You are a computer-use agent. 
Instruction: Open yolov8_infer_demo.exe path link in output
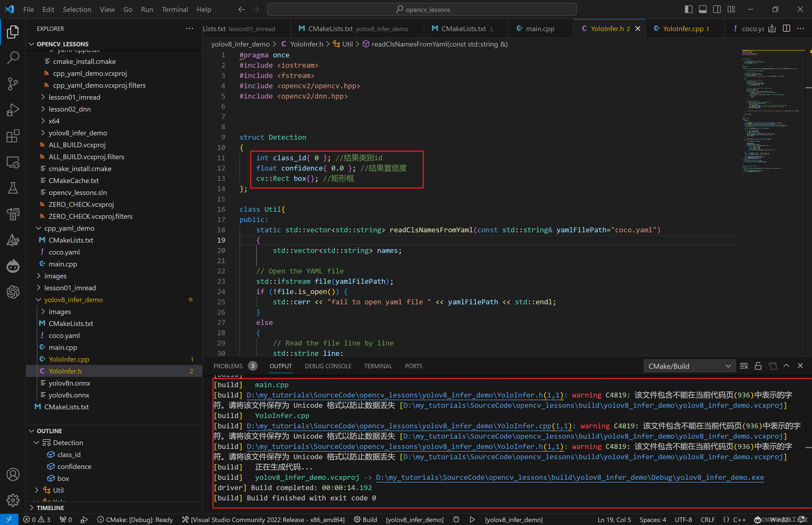tap(570, 477)
